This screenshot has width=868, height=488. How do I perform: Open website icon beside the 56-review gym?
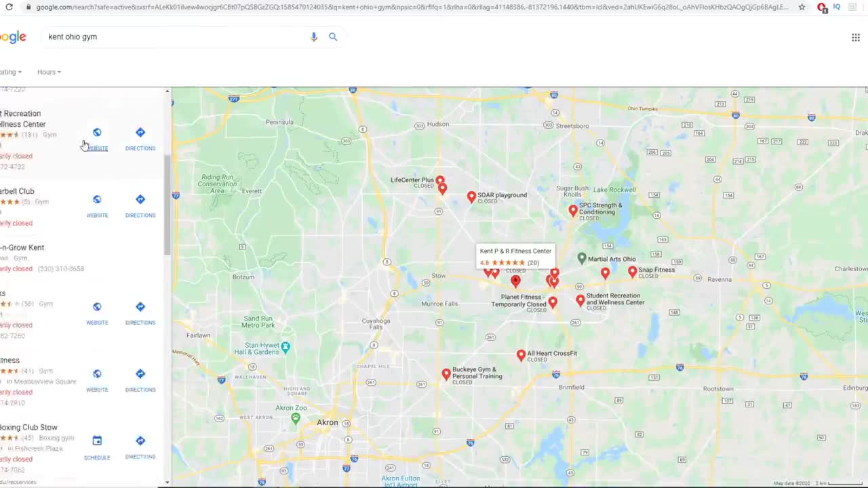pyautogui.click(x=97, y=306)
